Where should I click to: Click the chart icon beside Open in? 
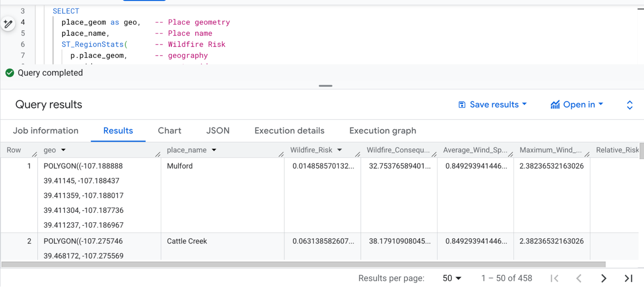pyautogui.click(x=555, y=105)
